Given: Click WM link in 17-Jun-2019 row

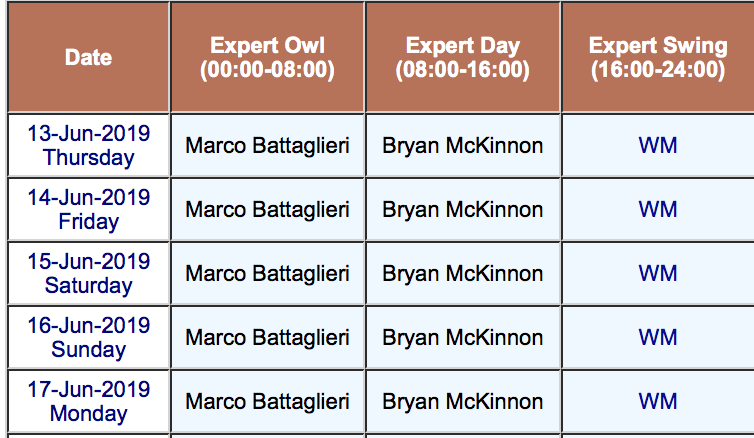Looking at the screenshot, I should (658, 401).
